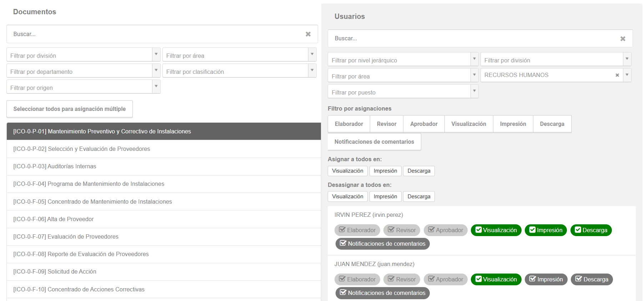Toggle Descarga permission for Juan Mendez
This screenshot has width=644, height=301.
(x=592, y=280)
